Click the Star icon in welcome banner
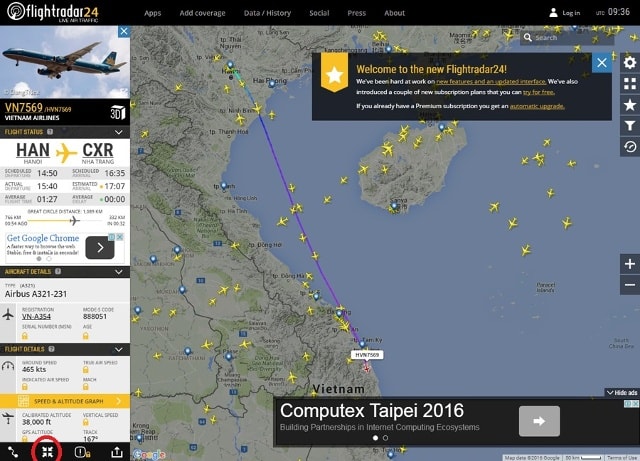The height and width of the screenshot is (461, 640). point(334,75)
